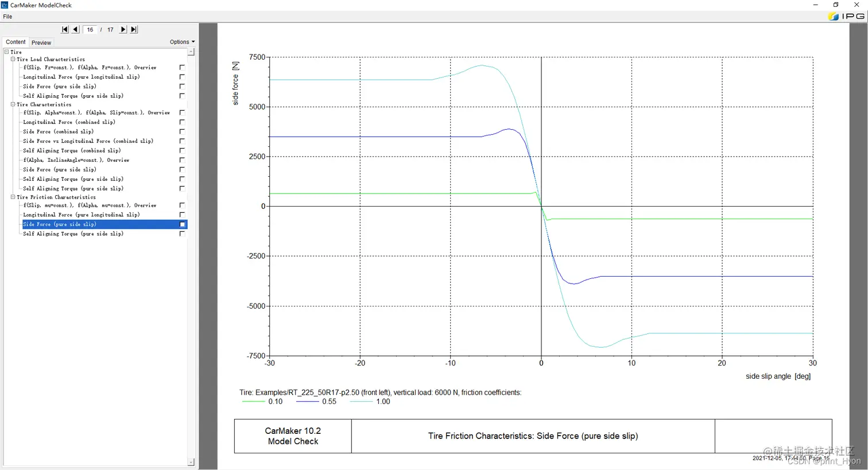Click the green 0.10 legend line

coord(253,402)
